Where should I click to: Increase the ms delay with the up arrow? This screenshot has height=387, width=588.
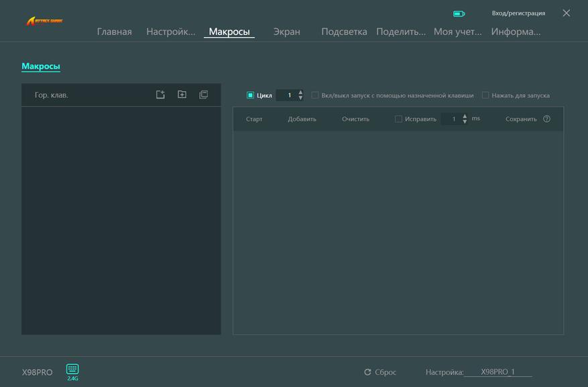pyautogui.click(x=465, y=116)
